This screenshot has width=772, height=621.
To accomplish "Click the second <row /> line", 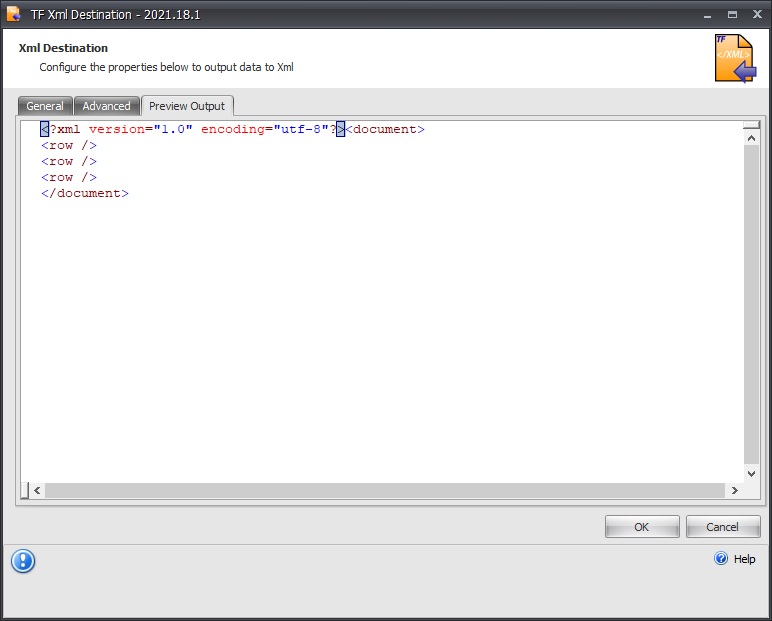I will (x=69, y=162).
